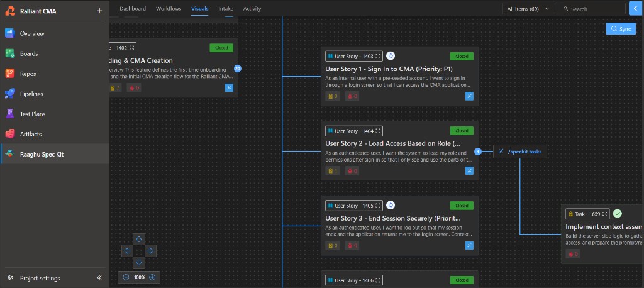Click the task count on User Story 1403

332,96
